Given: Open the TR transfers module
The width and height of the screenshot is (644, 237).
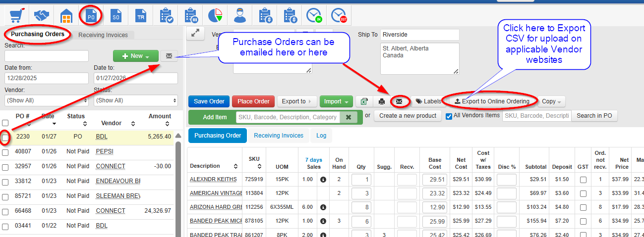Looking at the screenshot, I should pyautogui.click(x=141, y=15).
